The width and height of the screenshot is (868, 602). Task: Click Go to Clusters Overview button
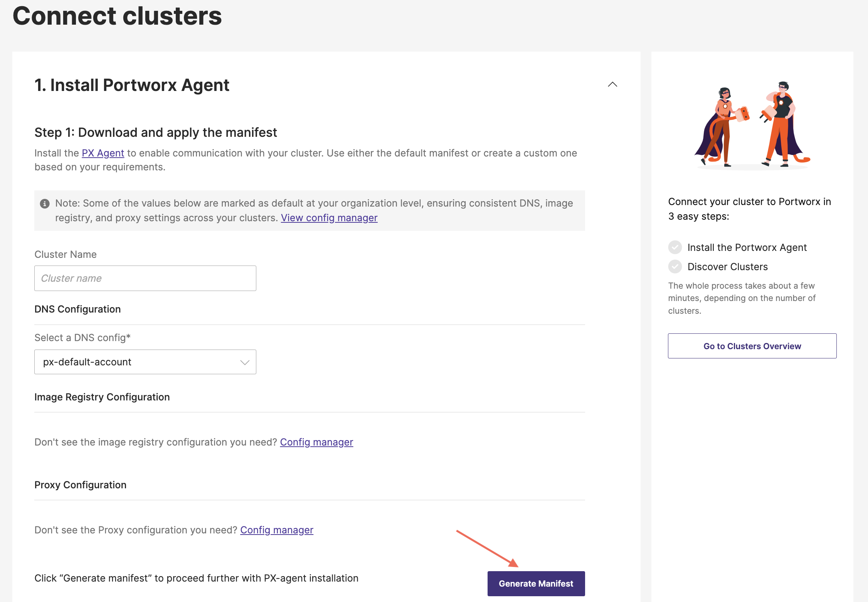point(752,346)
